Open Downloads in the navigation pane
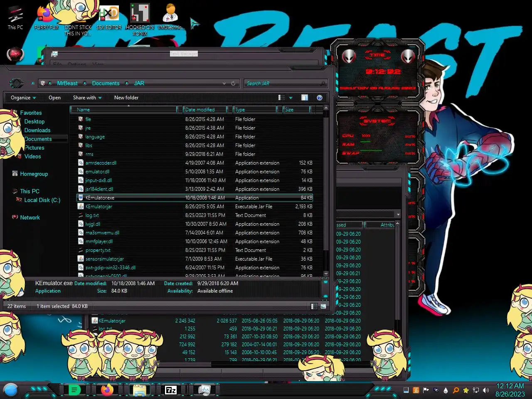The width and height of the screenshot is (532, 399). pyautogui.click(x=37, y=130)
